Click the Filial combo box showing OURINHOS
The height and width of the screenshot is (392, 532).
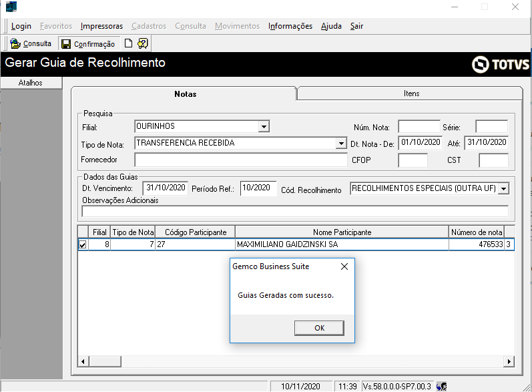coord(202,126)
